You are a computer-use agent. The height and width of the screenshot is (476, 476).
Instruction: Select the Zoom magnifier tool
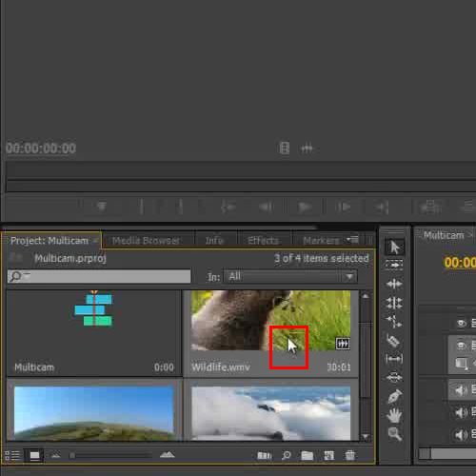[394, 434]
